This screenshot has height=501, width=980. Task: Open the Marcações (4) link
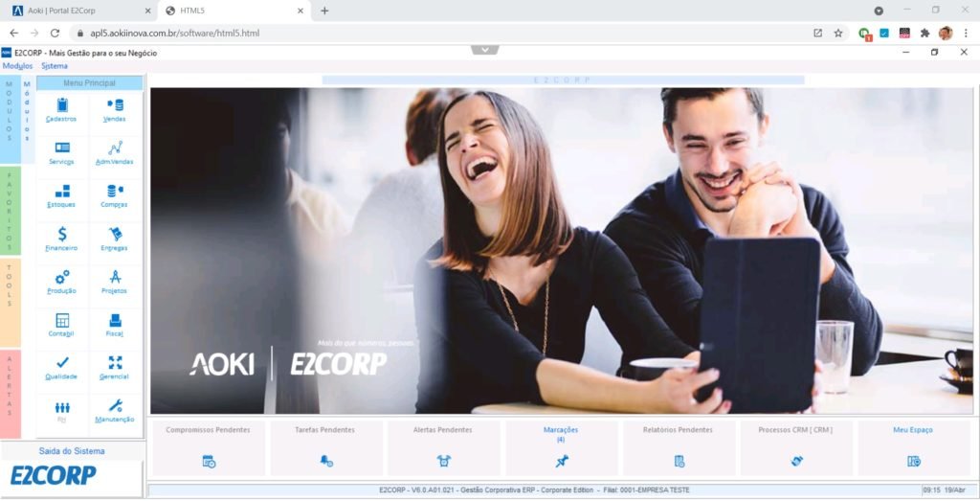pyautogui.click(x=561, y=435)
